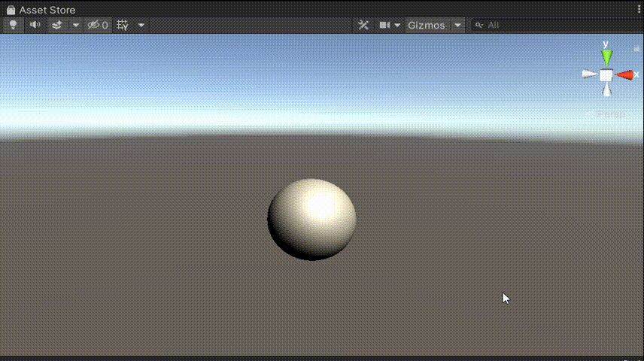Click the scene search field
This screenshot has height=361, width=644.
(x=557, y=25)
